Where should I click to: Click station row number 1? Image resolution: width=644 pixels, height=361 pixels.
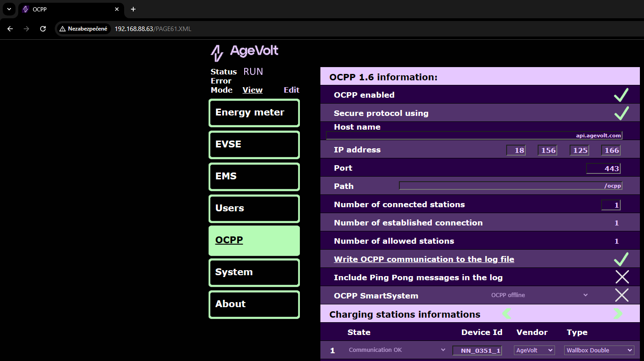click(333, 351)
